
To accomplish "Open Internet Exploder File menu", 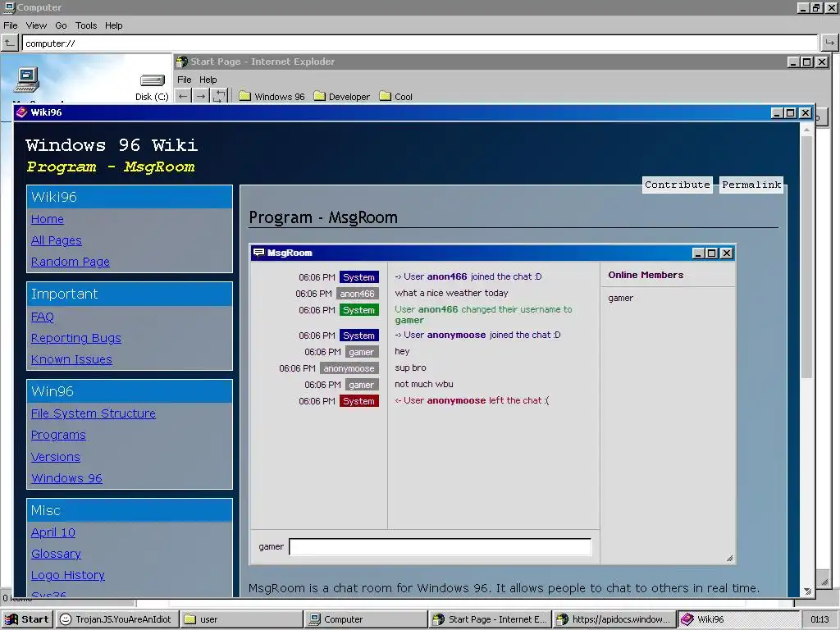I will click(x=185, y=80).
